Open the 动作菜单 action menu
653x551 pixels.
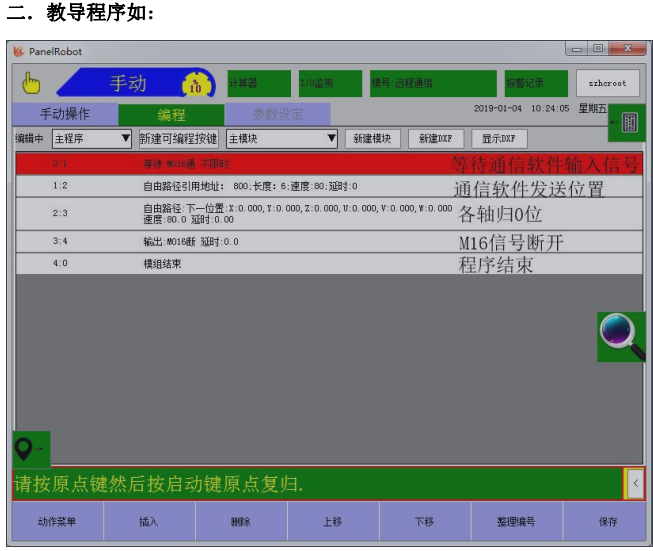57,521
